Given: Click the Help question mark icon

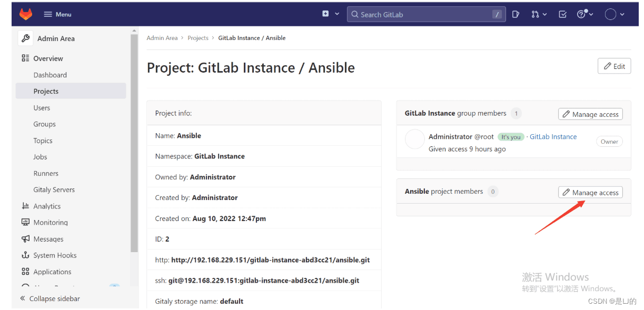Looking at the screenshot, I should tap(581, 14).
